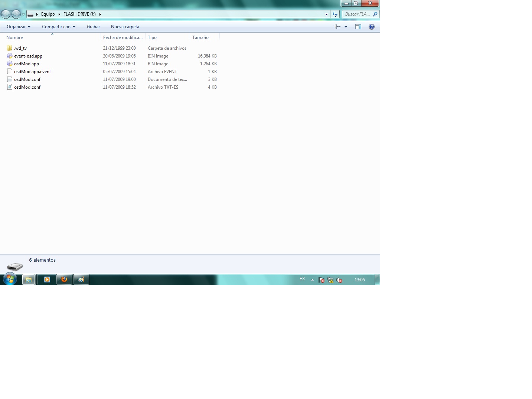Image resolution: width=532 pixels, height=399 pixels.
Task: Switch to Paint in the taskbar
Action: tap(81, 279)
